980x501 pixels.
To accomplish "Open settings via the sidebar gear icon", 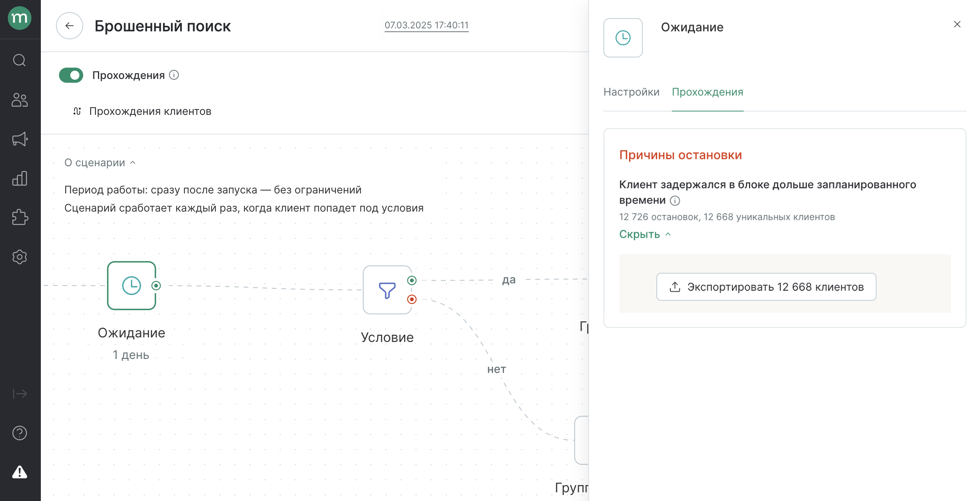I will pyautogui.click(x=19, y=257).
